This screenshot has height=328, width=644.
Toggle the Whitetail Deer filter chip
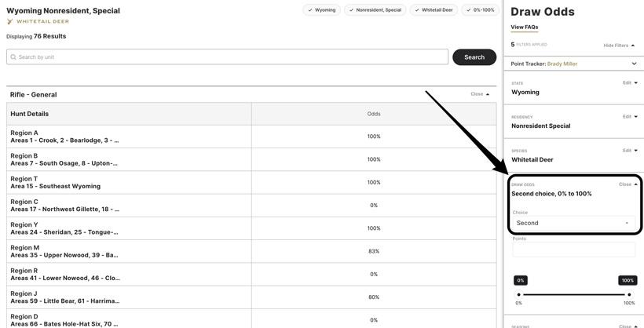(434, 10)
